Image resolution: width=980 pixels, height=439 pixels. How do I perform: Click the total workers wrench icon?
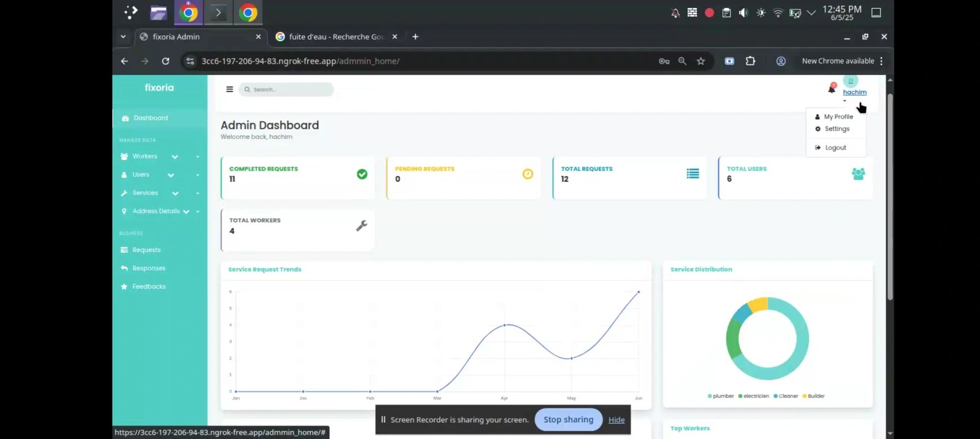coord(362,226)
